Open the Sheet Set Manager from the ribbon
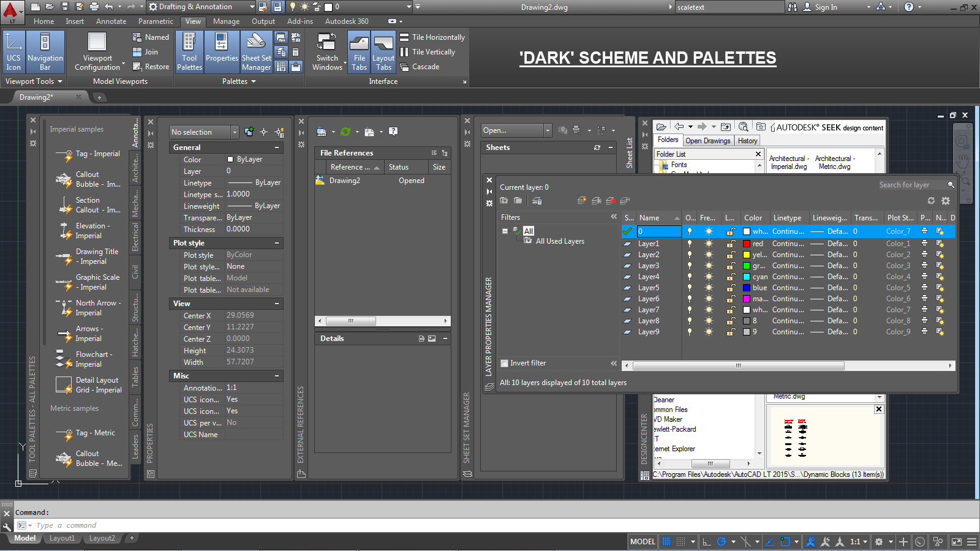Image resolution: width=980 pixels, height=551 pixels. click(x=256, y=51)
